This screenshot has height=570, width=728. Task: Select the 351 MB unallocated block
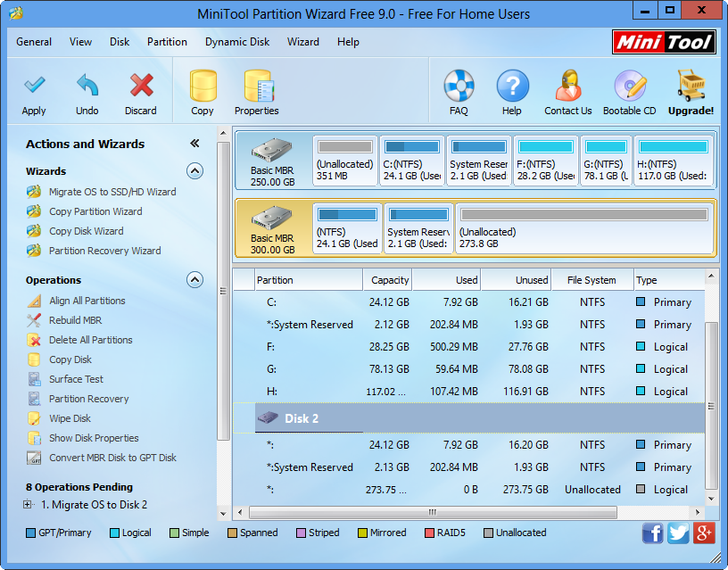coord(345,161)
